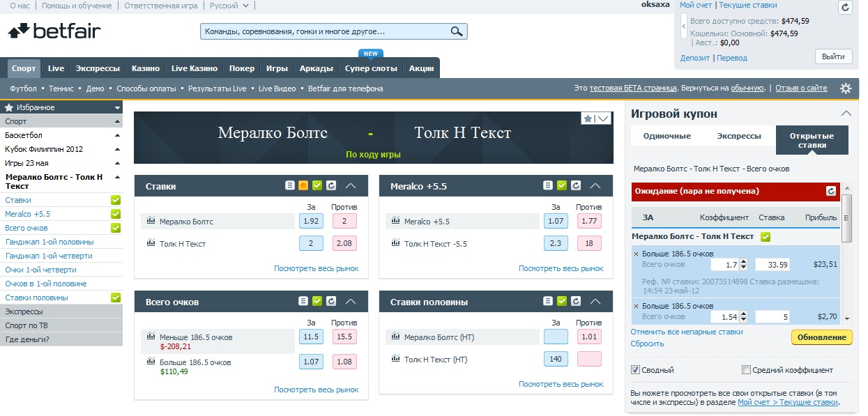868x416 pixels.
Task: Uncheck the Сводный checkbox
Action: (635, 370)
